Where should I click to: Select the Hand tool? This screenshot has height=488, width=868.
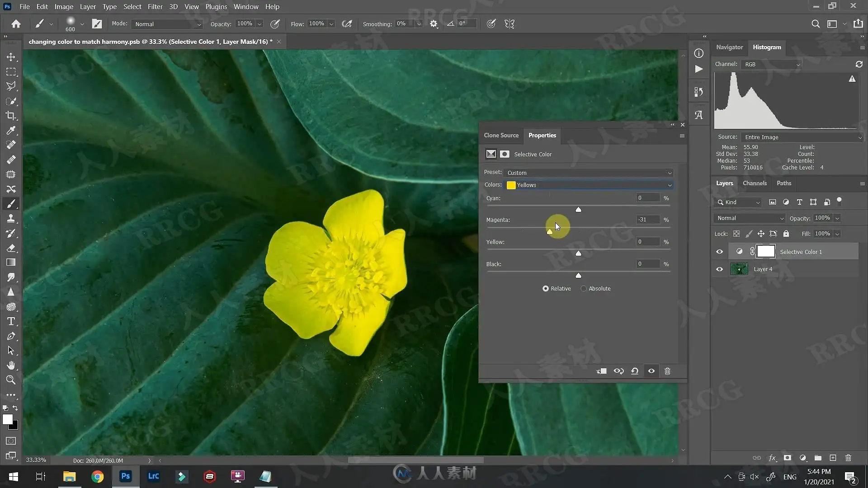click(x=11, y=365)
